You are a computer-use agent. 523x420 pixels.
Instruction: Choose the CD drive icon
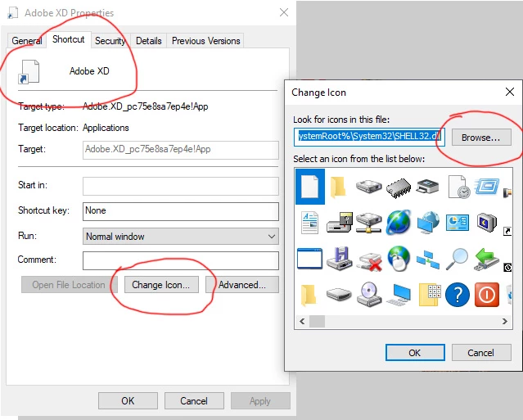tap(369, 294)
